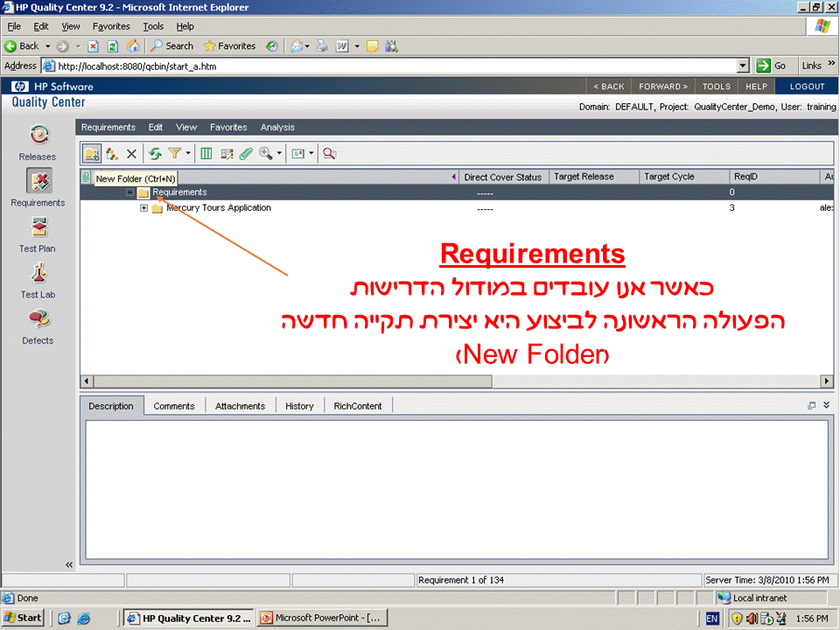Open the filter dropdown arrow
Image resolution: width=840 pixels, height=630 pixels.
(x=188, y=153)
